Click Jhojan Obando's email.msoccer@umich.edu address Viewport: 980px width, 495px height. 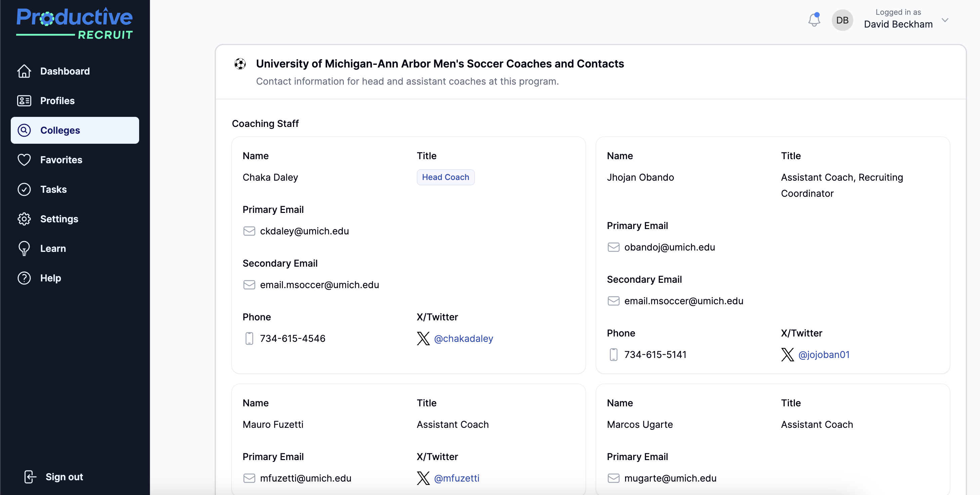pyautogui.click(x=684, y=301)
